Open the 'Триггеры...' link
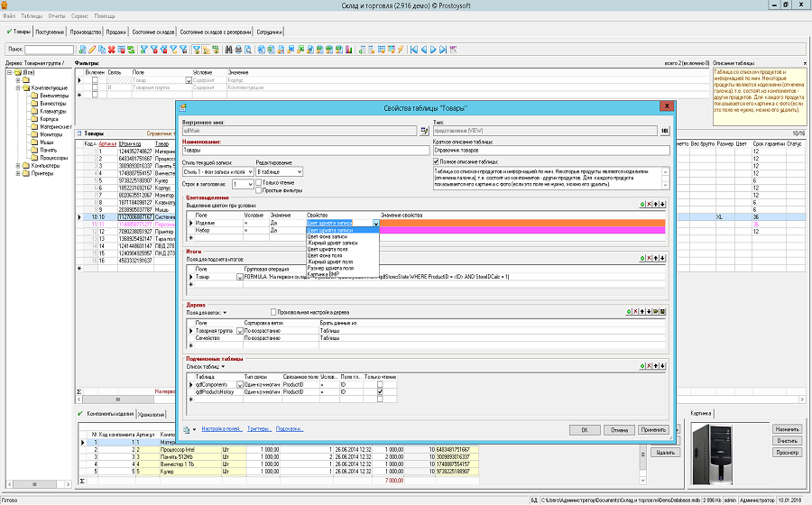Image resolution: width=812 pixels, height=505 pixels. [257, 429]
